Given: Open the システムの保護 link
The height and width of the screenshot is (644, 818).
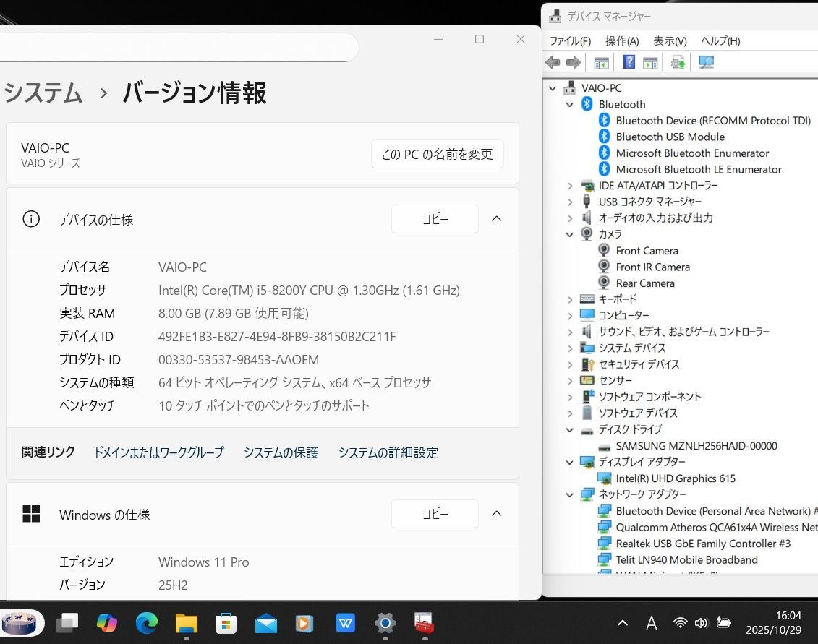Looking at the screenshot, I should (x=281, y=452).
